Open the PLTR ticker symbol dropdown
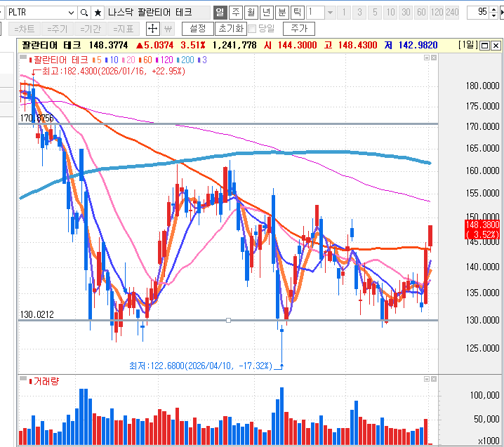 point(71,13)
